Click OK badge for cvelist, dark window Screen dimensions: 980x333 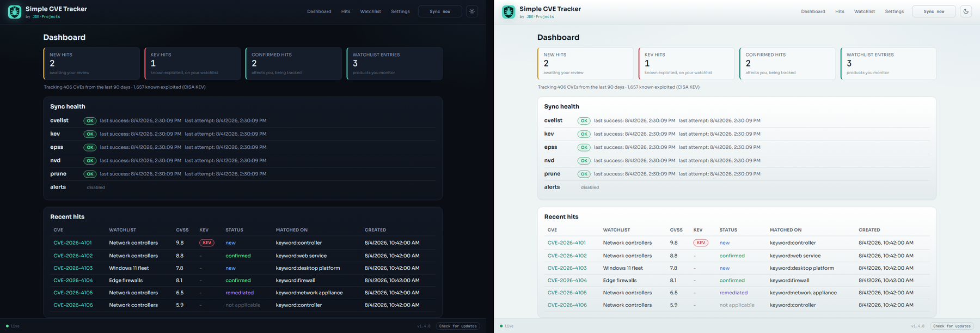(90, 121)
